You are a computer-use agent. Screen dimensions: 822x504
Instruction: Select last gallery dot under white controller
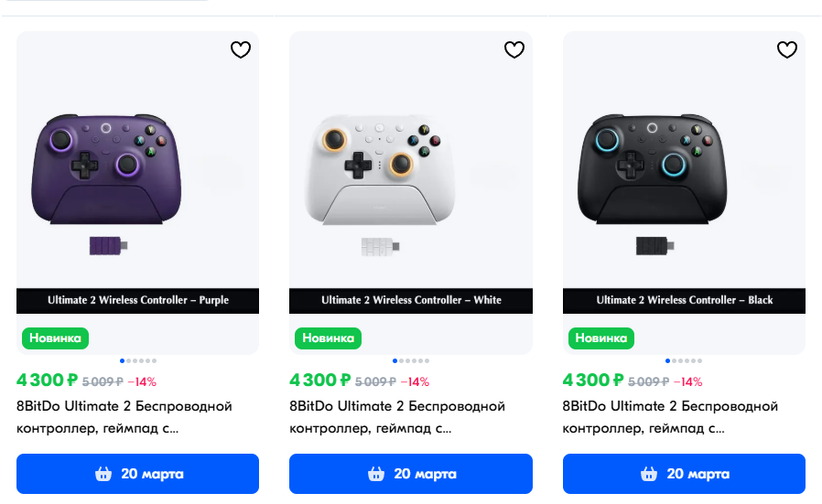click(x=427, y=361)
